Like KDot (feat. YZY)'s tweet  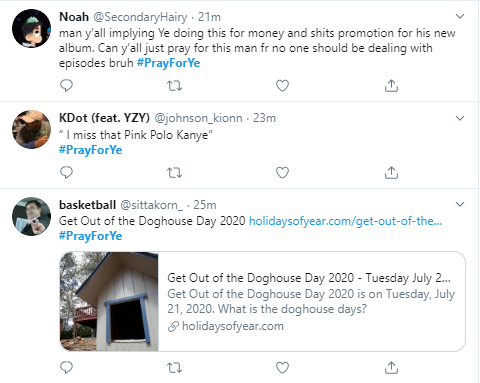click(x=282, y=172)
